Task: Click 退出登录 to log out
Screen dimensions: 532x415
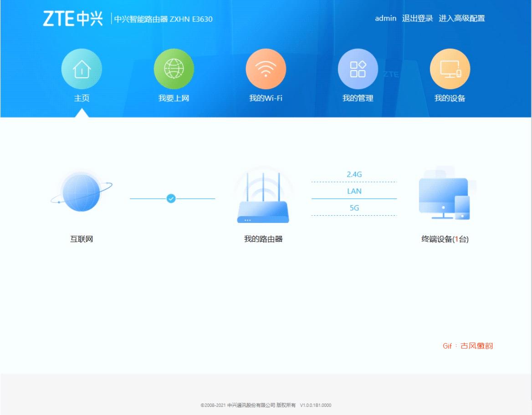Action: (x=417, y=18)
